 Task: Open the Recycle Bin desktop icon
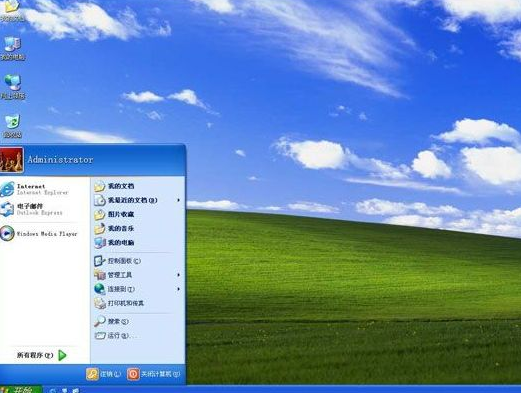click(13, 126)
